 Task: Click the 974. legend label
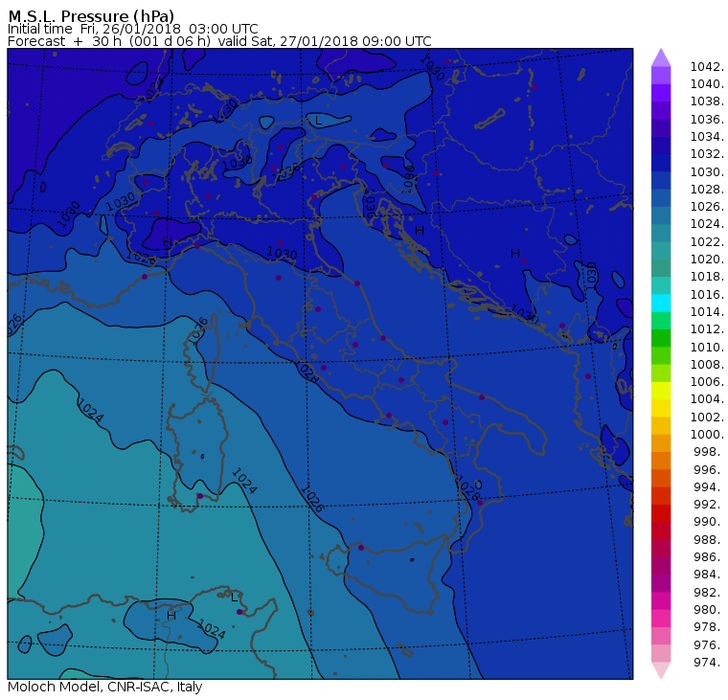pyautogui.click(x=709, y=662)
